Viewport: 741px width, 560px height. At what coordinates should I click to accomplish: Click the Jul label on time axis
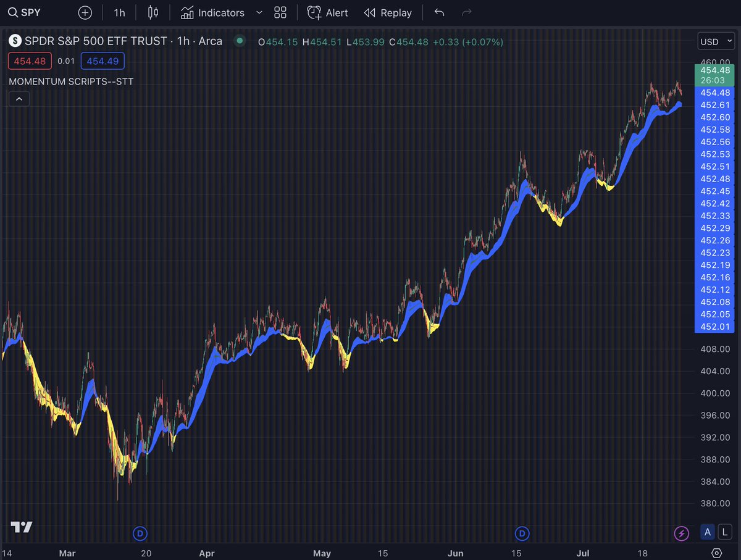(x=582, y=553)
